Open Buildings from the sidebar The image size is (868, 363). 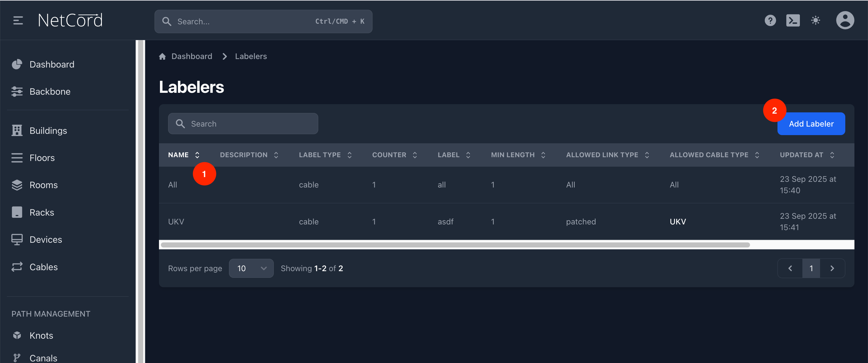tap(48, 131)
